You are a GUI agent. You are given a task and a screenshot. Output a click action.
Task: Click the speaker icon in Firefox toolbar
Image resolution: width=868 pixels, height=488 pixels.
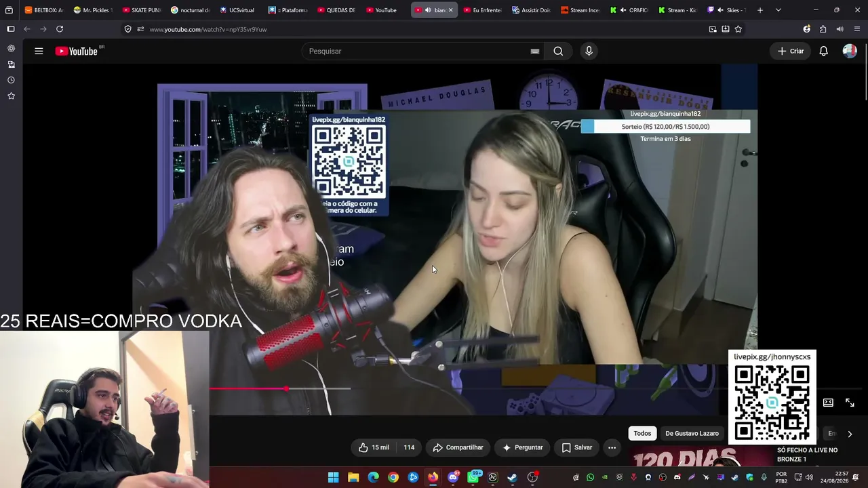pyautogui.click(x=840, y=29)
